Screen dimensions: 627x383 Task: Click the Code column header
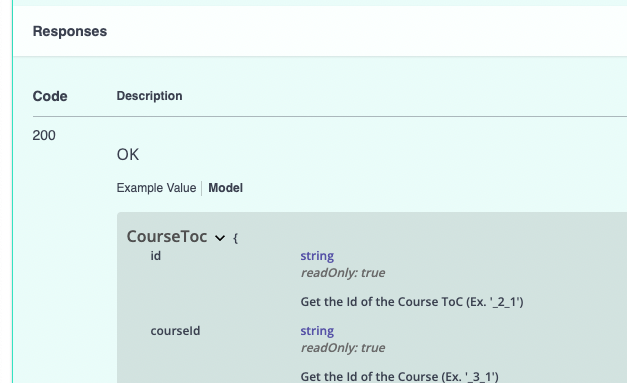click(x=50, y=96)
